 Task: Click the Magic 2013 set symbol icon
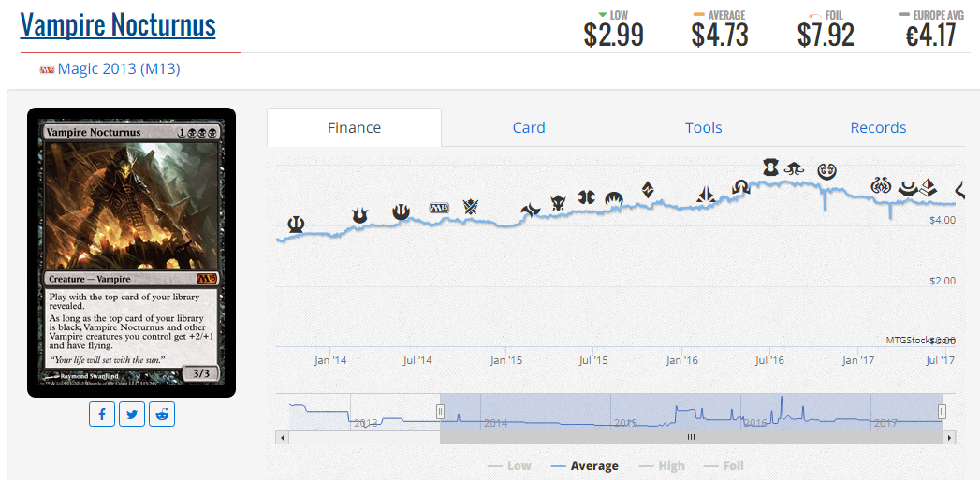click(x=47, y=70)
